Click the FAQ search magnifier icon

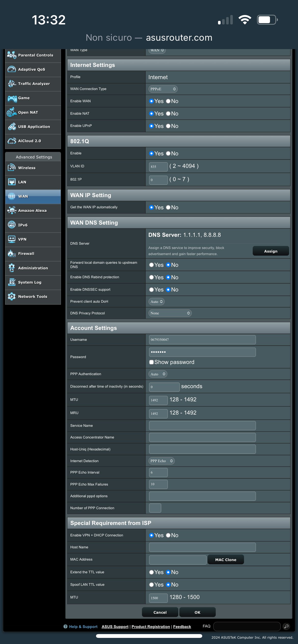coord(286,626)
